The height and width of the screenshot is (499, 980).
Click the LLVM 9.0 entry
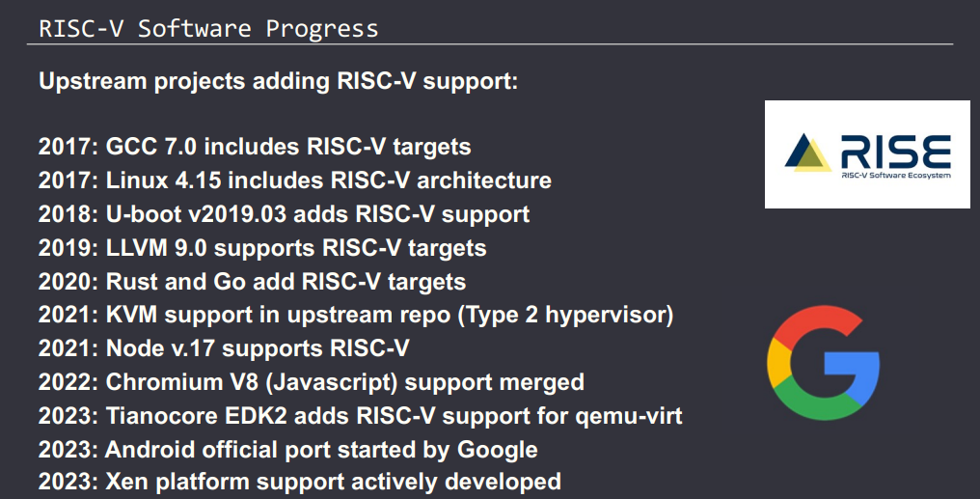click(262, 247)
